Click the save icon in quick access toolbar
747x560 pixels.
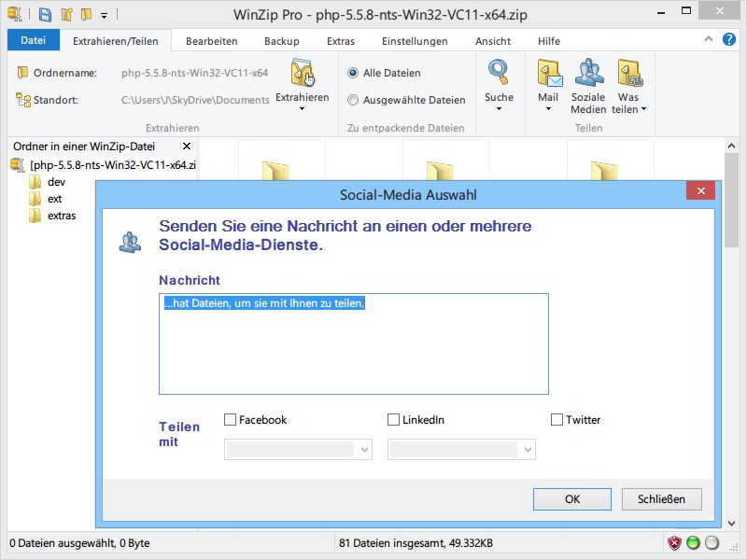click(45, 14)
